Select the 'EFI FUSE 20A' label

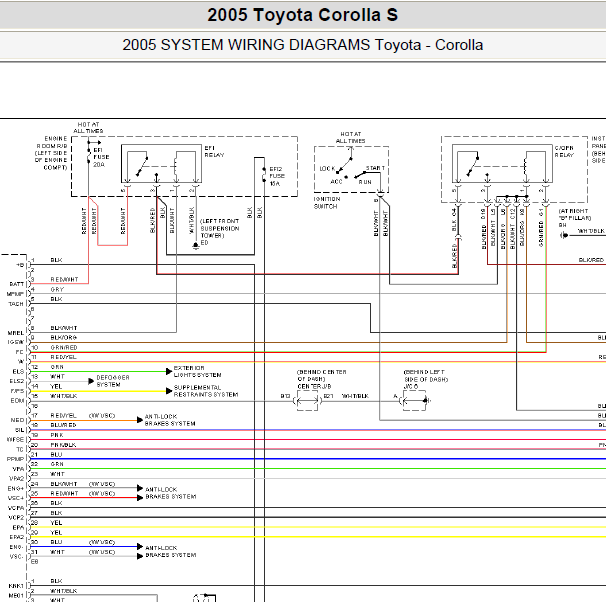coord(101,157)
